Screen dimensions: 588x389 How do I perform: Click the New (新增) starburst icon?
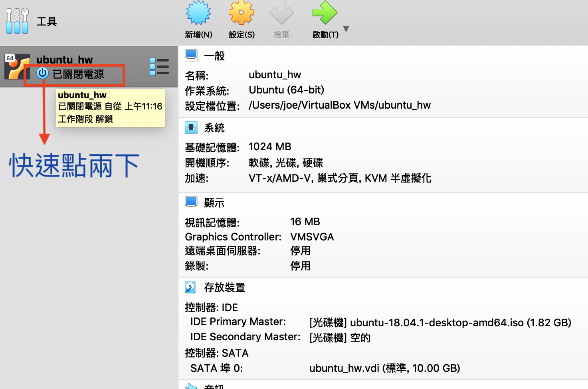click(x=198, y=12)
